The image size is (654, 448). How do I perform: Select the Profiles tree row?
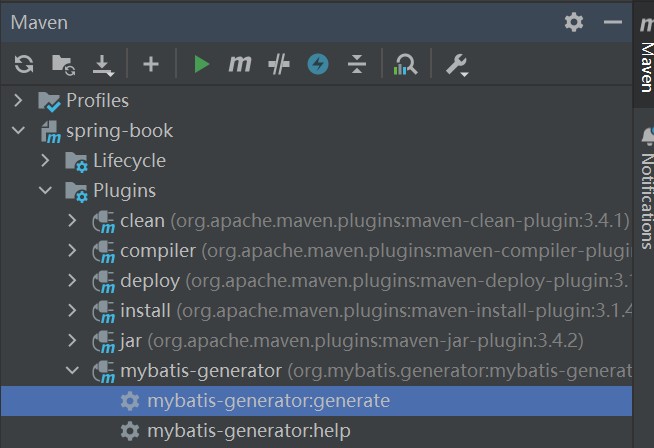(x=316, y=101)
